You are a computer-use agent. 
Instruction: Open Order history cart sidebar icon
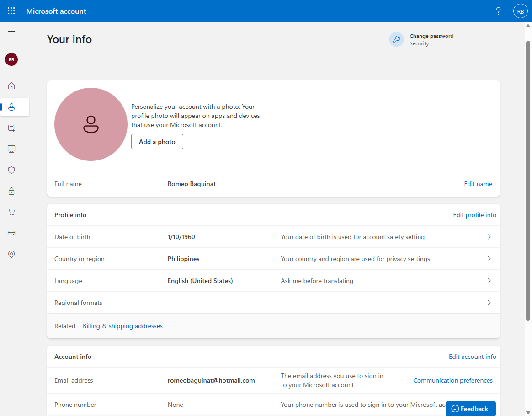pyautogui.click(x=11, y=212)
